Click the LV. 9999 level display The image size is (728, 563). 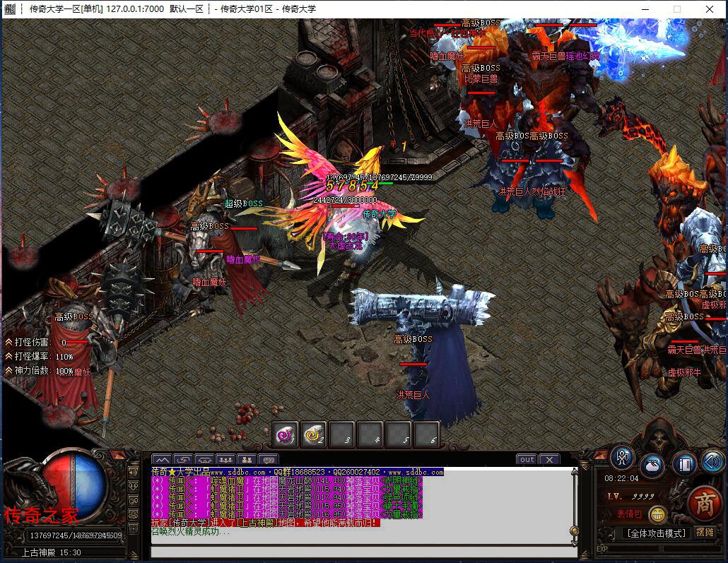click(x=631, y=496)
